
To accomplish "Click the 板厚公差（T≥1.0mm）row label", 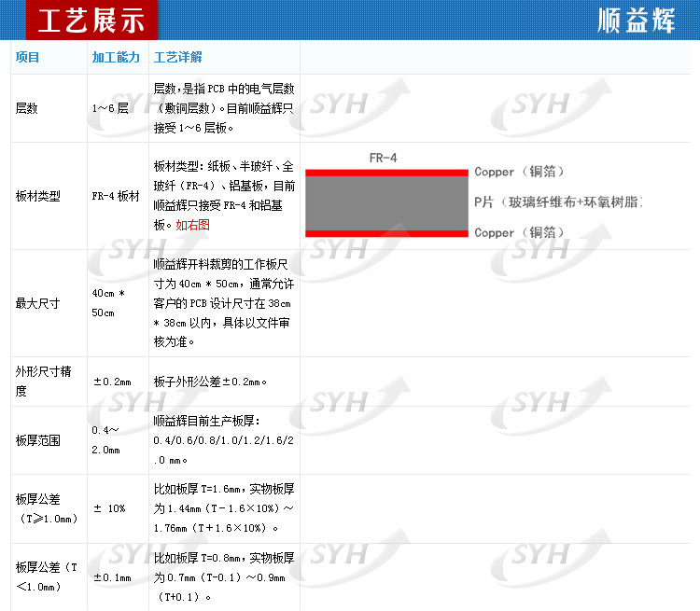I will 47,508.
